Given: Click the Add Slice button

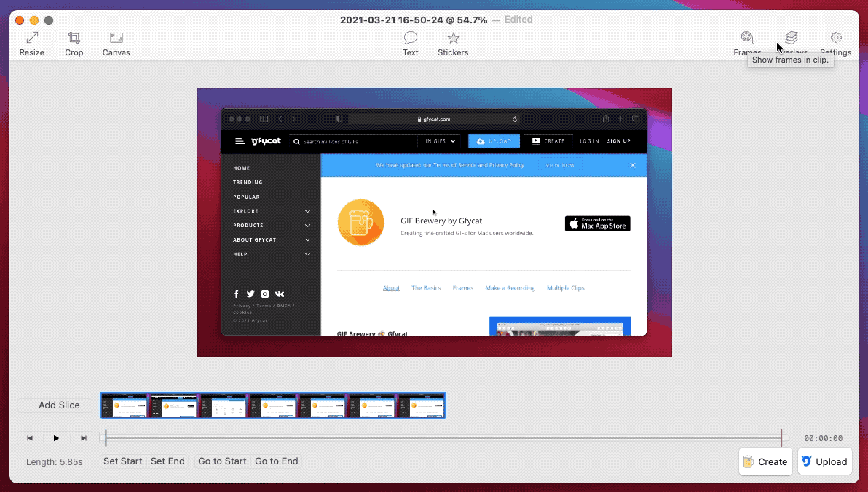Looking at the screenshot, I should [x=54, y=405].
